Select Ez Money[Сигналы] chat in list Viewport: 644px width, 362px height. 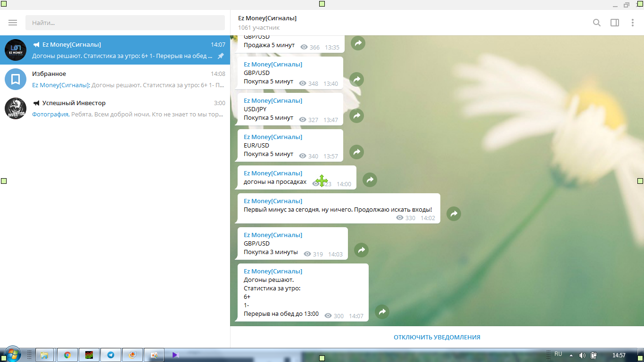[115, 50]
